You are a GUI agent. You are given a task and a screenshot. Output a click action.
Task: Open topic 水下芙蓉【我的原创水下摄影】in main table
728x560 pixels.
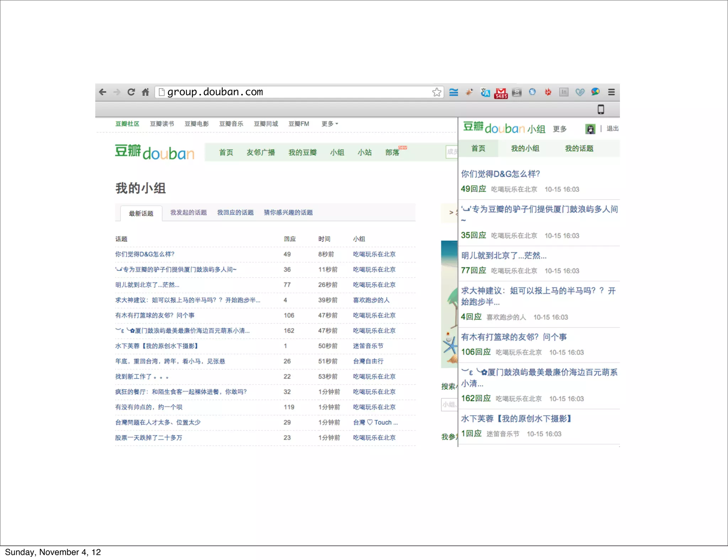point(157,346)
